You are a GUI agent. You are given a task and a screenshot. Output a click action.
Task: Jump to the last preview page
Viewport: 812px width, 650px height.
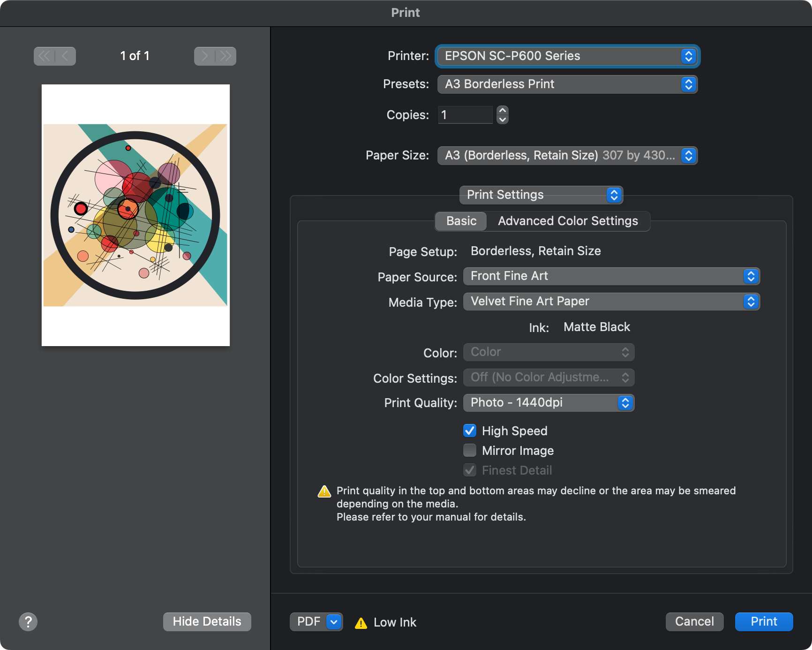coord(226,56)
